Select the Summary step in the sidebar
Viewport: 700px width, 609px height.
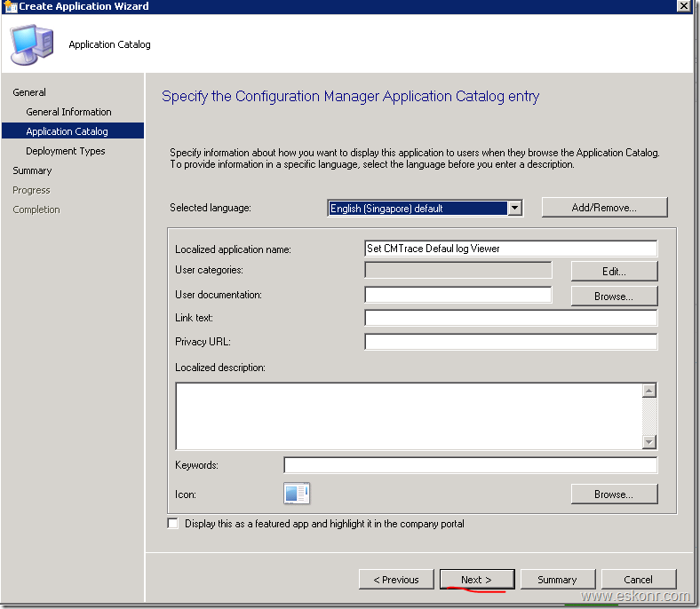coord(32,170)
